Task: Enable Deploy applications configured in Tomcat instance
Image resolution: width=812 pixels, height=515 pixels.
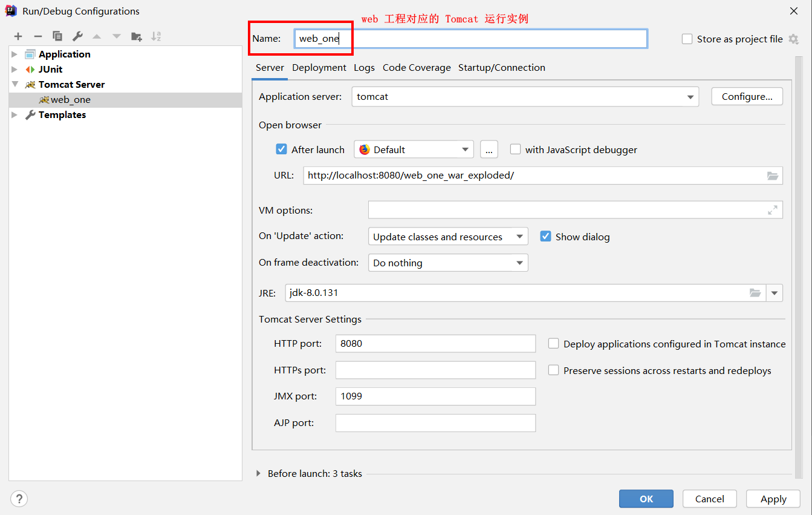Action: pos(553,343)
